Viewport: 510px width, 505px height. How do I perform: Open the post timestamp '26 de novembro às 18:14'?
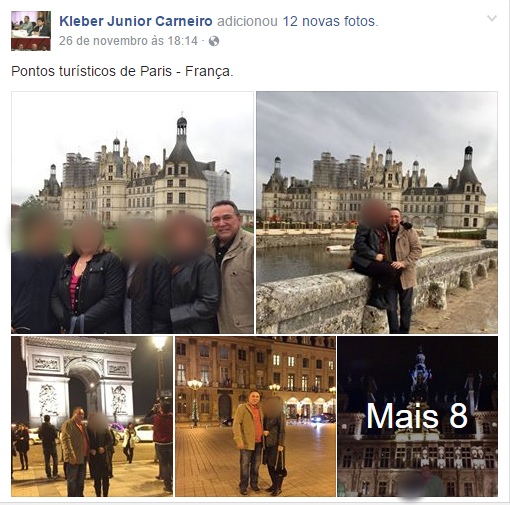pyautogui.click(x=128, y=41)
